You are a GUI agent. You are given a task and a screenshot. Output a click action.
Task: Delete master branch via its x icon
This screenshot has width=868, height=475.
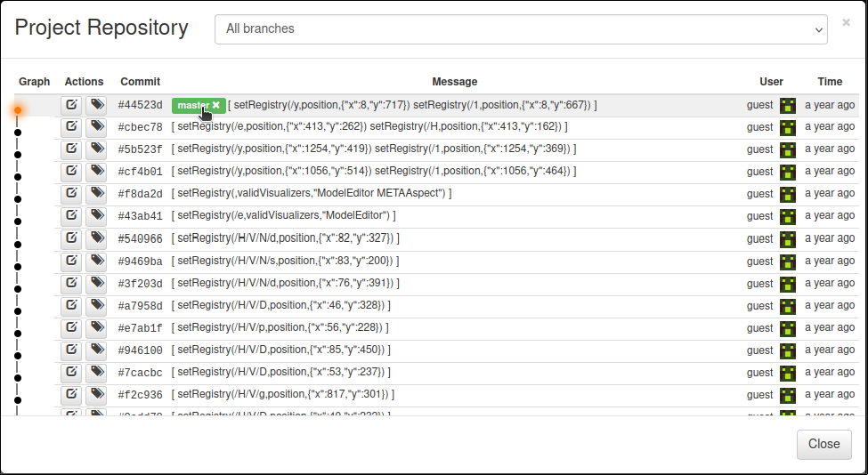click(216, 105)
